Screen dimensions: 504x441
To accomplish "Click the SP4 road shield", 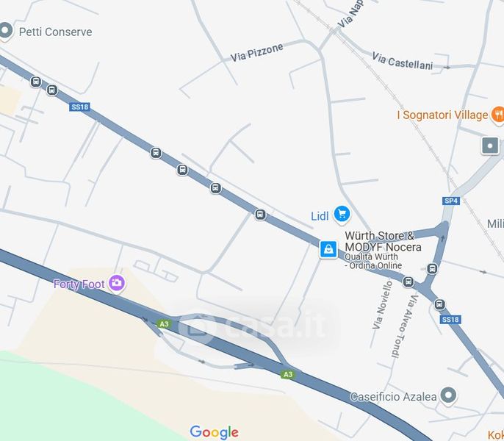I will point(450,201).
